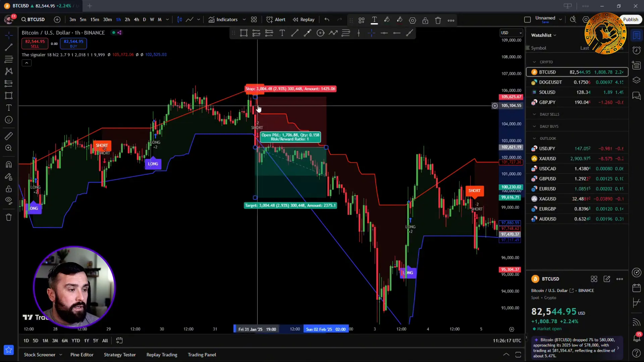Switch to the 4h timeframe
Screen dimensions: 644x362
[136, 19]
